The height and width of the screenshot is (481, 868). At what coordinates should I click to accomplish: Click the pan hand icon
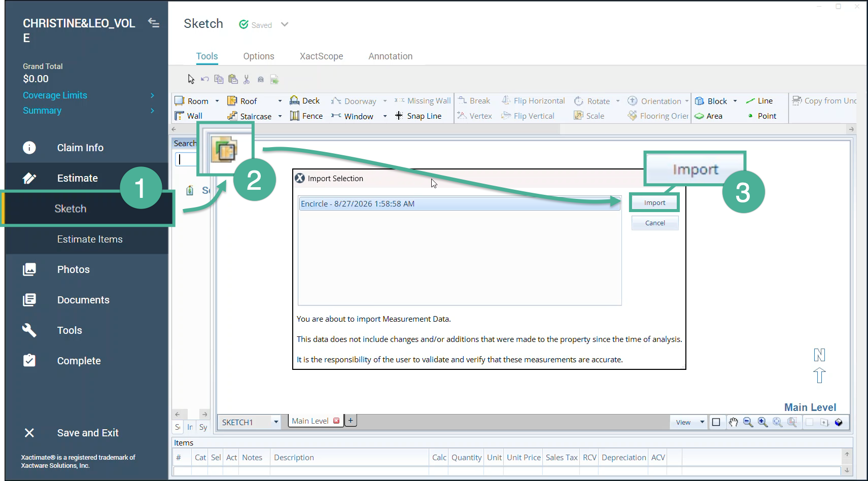pos(734,422)
